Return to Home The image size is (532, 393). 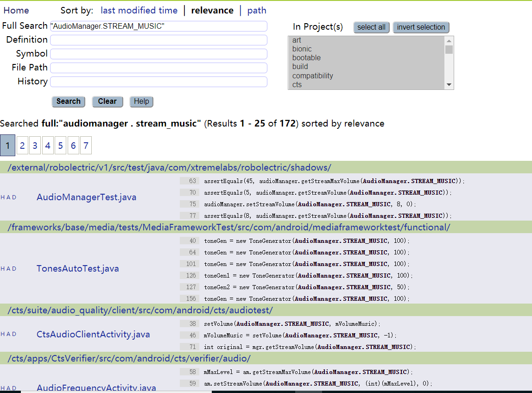tap(16, 10)
